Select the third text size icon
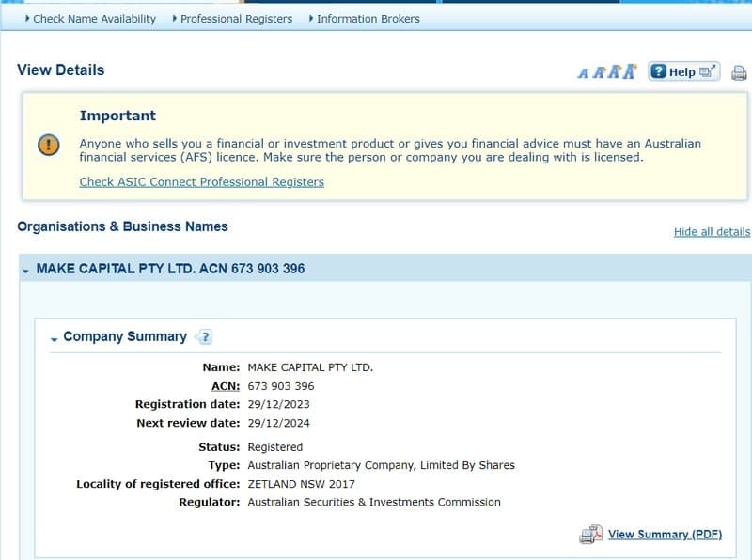 [613, 72]
